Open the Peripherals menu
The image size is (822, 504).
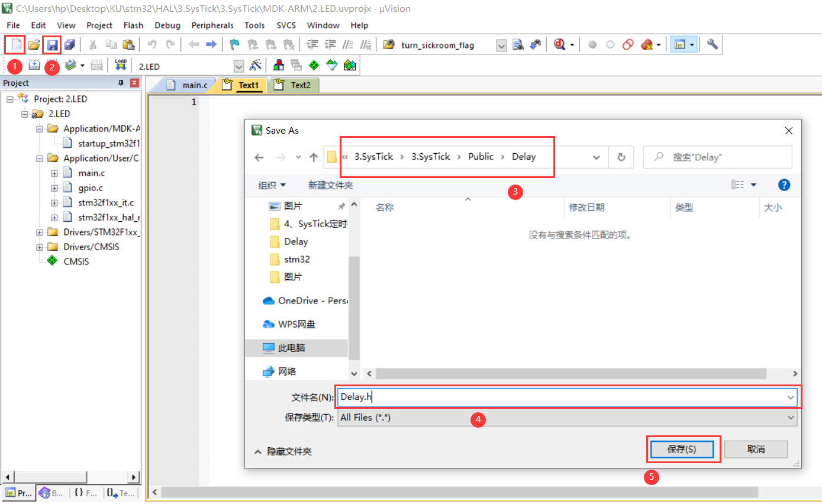(212, 25)
